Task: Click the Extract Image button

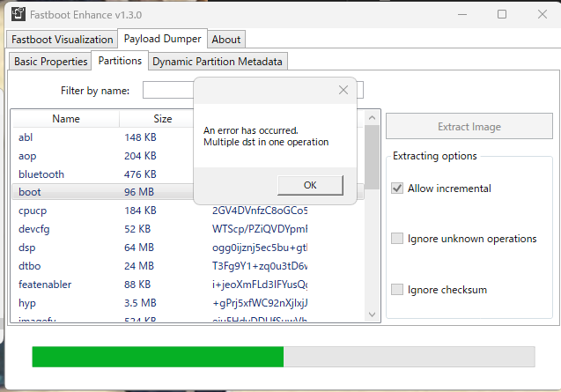Action: pyautogui.click(x=469, y=126)
